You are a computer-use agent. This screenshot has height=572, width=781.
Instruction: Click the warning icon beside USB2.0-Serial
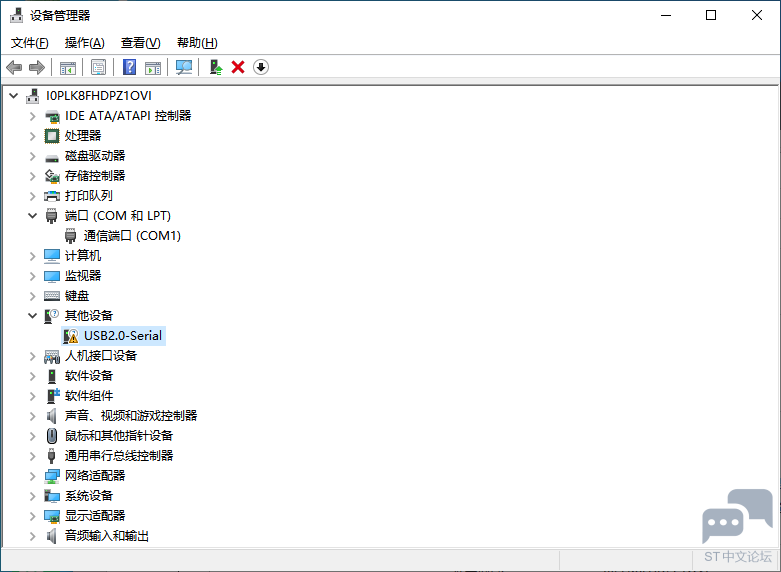tap(71, 336)
